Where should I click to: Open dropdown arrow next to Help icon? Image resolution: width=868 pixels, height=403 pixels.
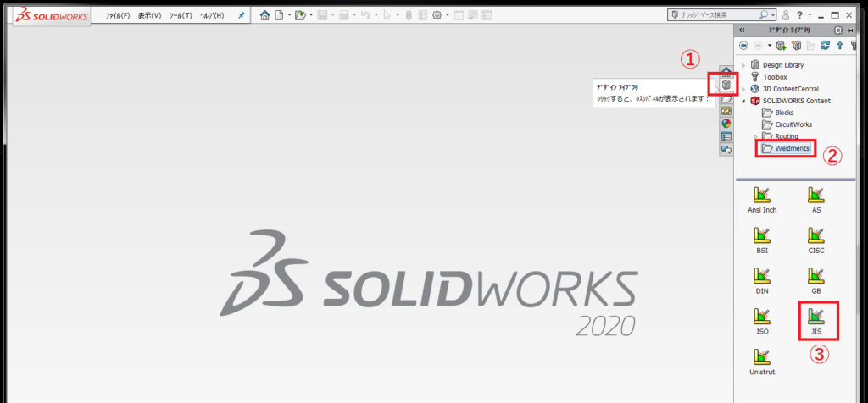point(810,15)
